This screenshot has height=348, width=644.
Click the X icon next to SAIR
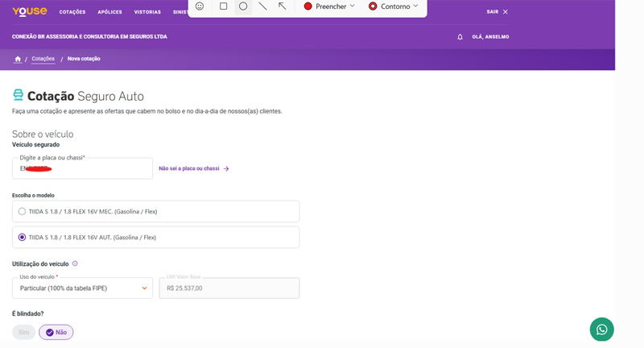coord(506,12)
